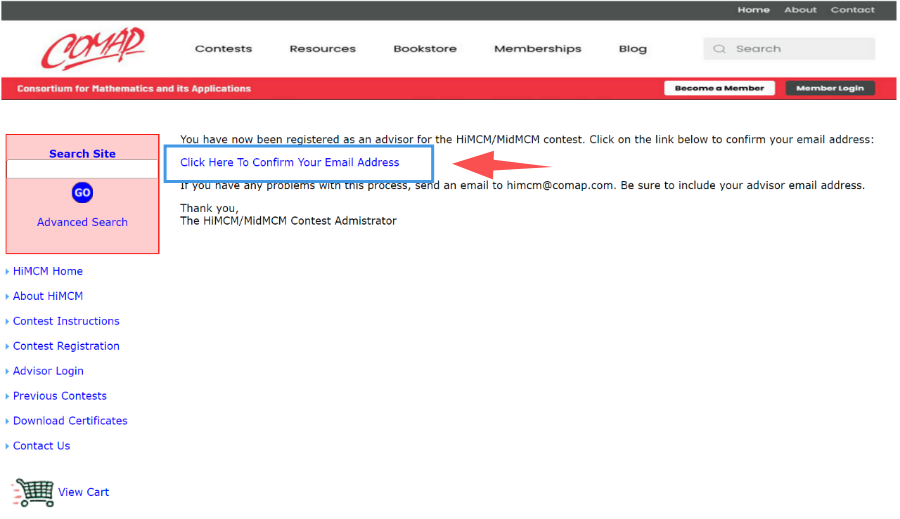Click the Become a Member button

pyautogui.click(x=719, y=88)
